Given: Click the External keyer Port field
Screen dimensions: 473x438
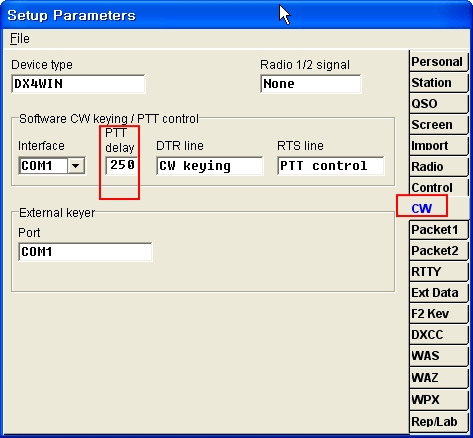Looking at the screenshot, I should coord(85,252).
